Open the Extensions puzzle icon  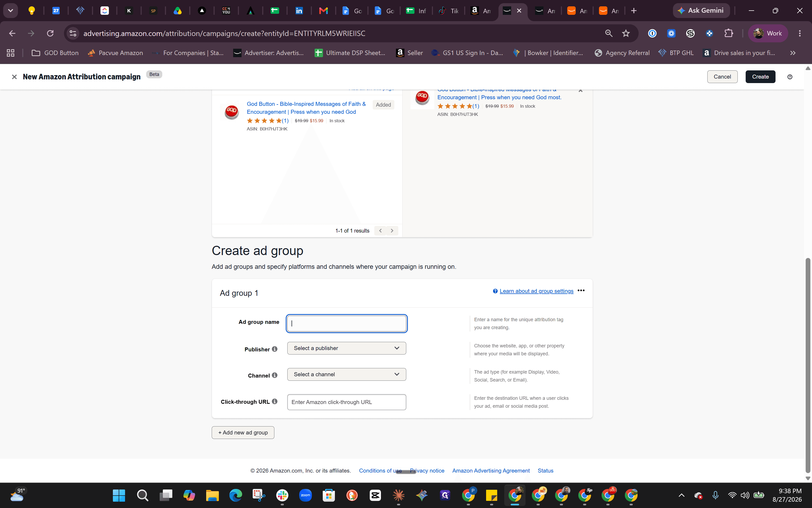(728, 33)
